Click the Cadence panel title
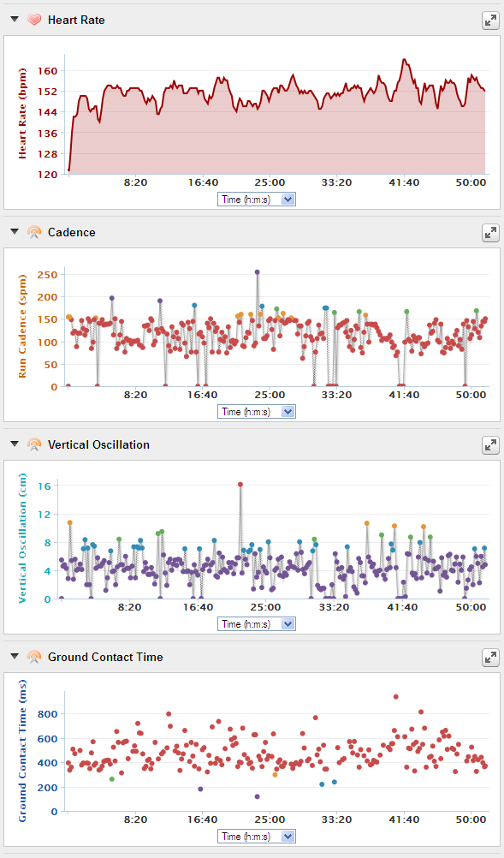 72,233
